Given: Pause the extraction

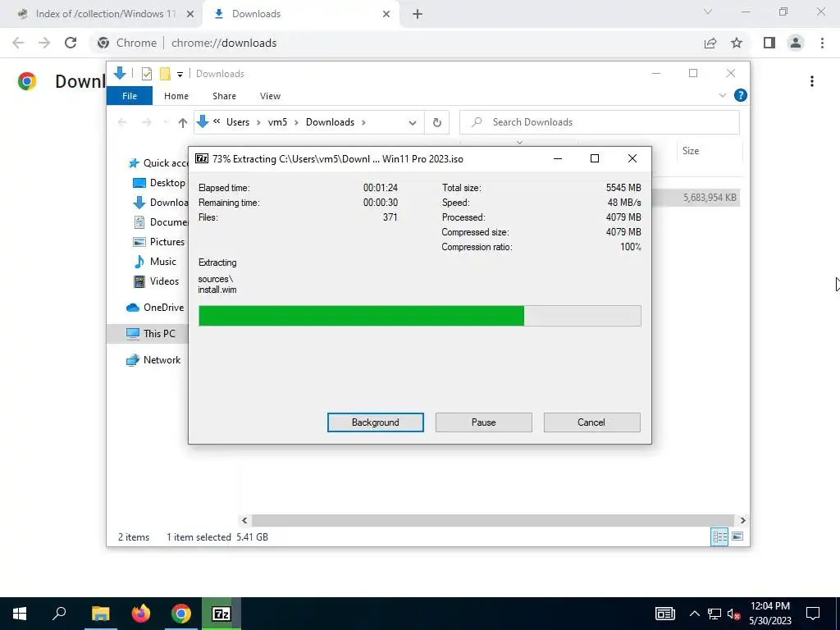Looking at the screenshot, I should click(x=483, y=422).
